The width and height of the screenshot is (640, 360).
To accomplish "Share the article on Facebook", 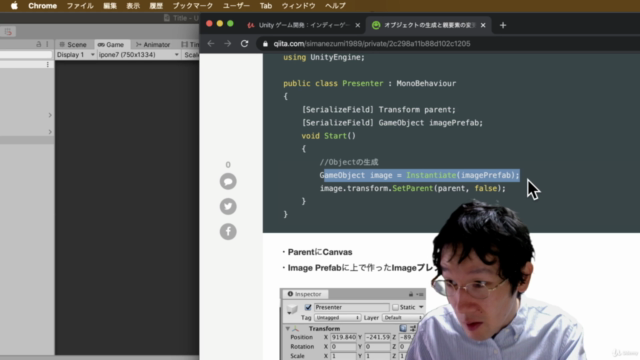I will tap(228, 231).
